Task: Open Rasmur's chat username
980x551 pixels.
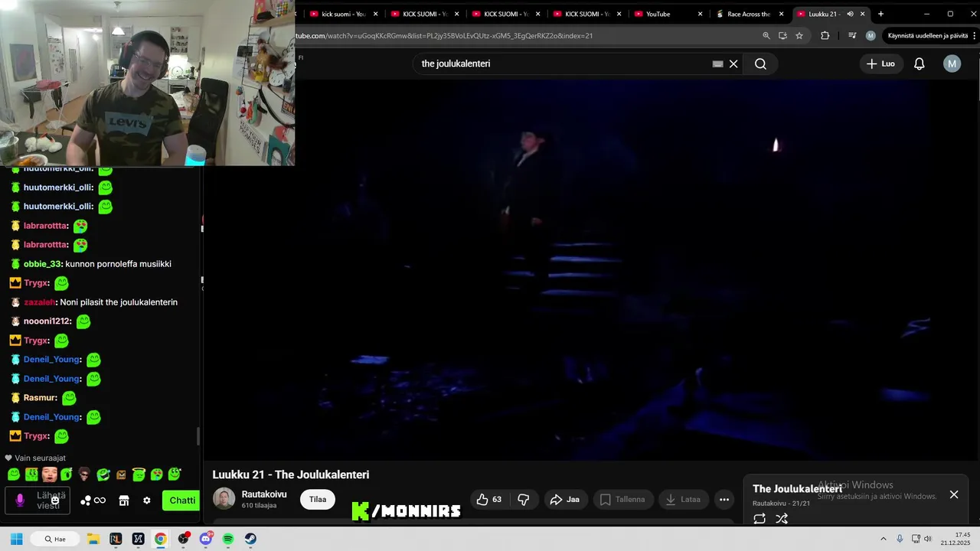Action: (40, 398)
